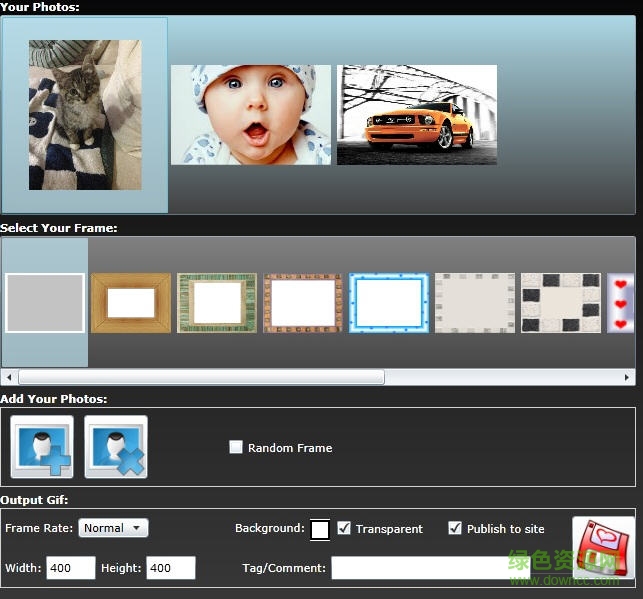Select the blank gray frame
Image resolution: width=643 pixels, height=599 pixels.
[x=45, y=302]
